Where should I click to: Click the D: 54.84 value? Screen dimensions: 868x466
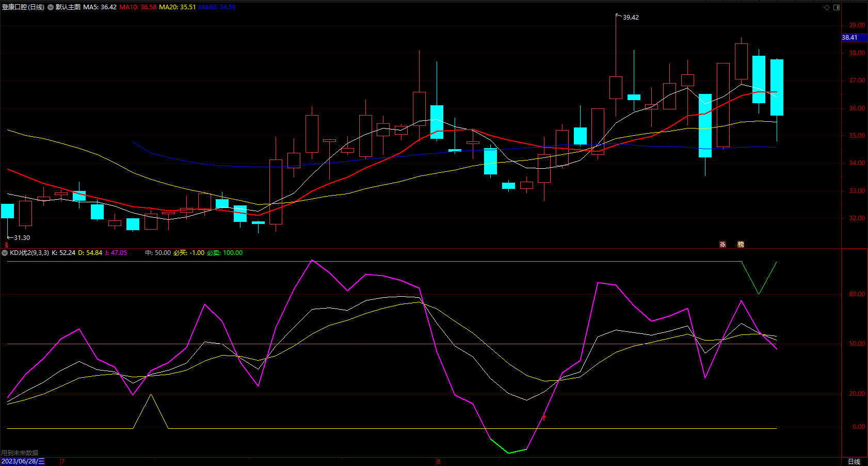pos(90,253)
